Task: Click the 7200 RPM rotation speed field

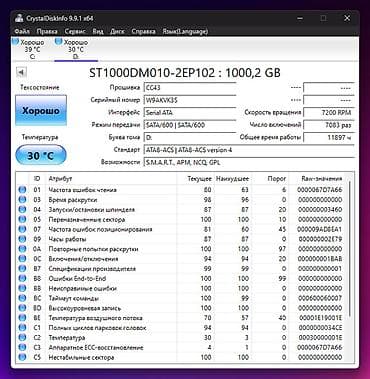Action: [x=329, y=113]
